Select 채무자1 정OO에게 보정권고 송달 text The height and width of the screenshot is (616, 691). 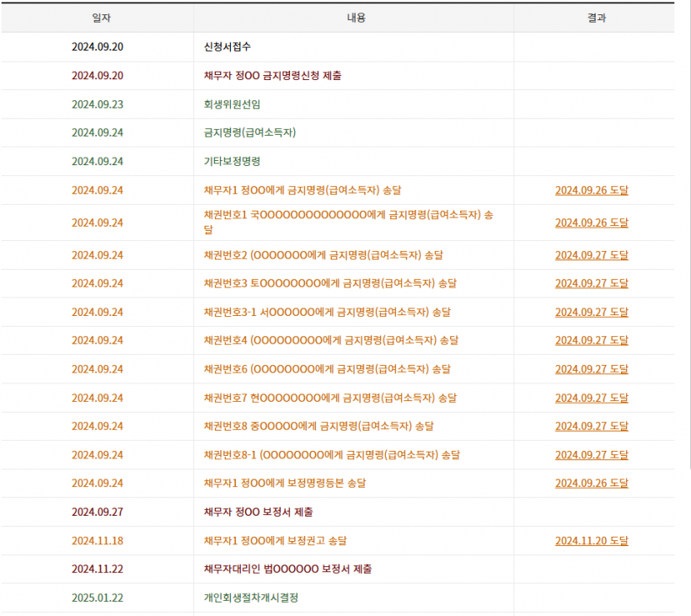click(x=275, y=541)
